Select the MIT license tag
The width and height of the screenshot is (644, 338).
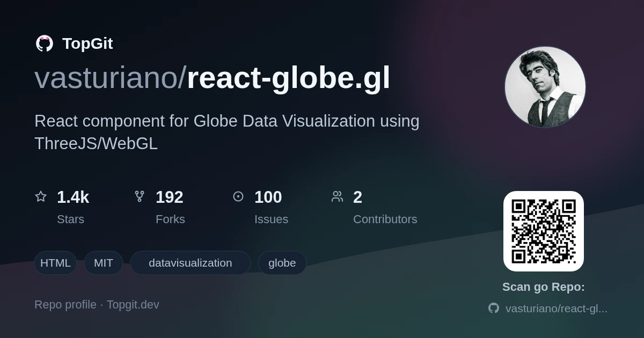coord(104,263)
